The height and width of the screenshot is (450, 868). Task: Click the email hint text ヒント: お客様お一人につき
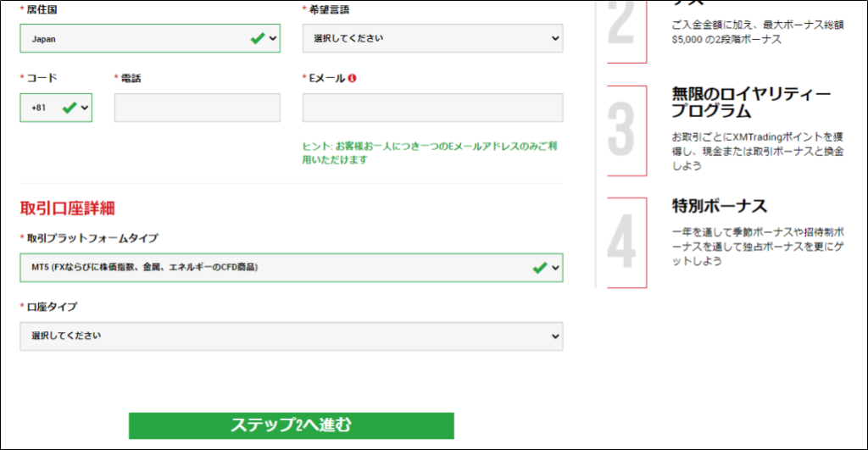[430, 153]
